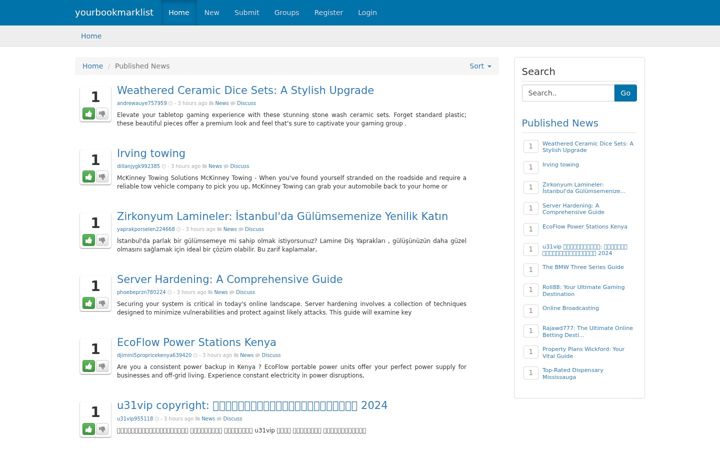Open the Sort dropdown
The image size is (720, 450).
pos(480,66)
